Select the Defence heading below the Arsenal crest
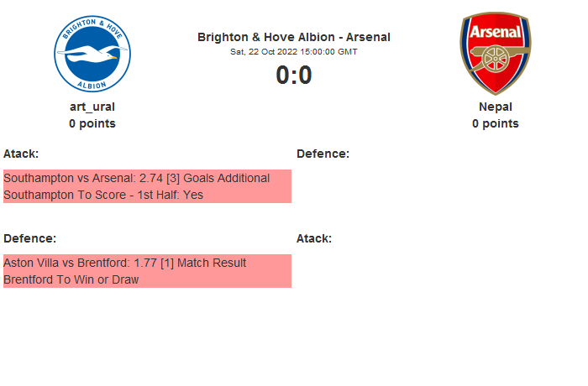Image resolution: width=588 pixels, height=386 pixels. (x=323, y=154)
